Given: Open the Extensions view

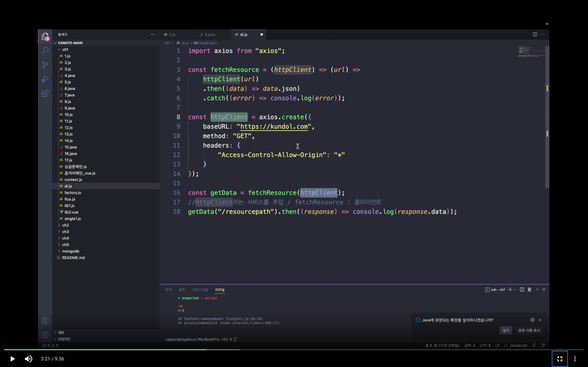Looking at the screenshot, I should point(45,93).
